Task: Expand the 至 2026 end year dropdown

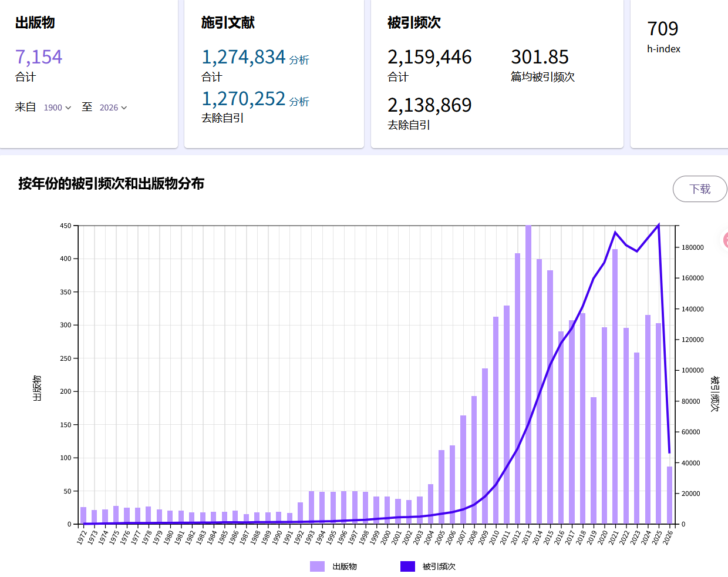Action: click(113, 108)
